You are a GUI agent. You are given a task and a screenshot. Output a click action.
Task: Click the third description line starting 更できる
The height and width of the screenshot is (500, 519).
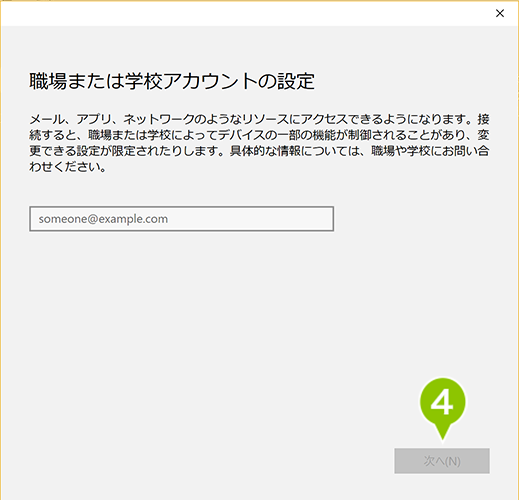pyautogui.click(x=259, y=151)
